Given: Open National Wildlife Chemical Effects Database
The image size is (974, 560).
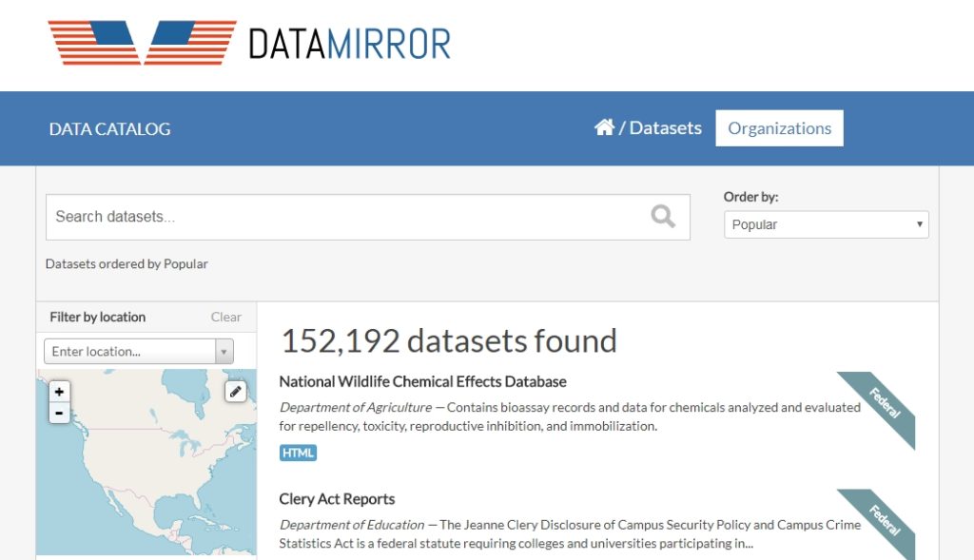Looking at the screenshot, I should coord(422,381).
